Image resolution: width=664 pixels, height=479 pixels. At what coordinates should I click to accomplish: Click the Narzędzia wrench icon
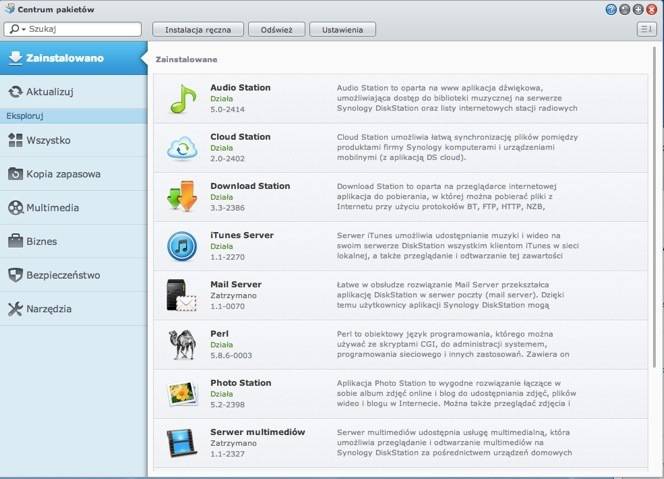(x=15, y=309)
